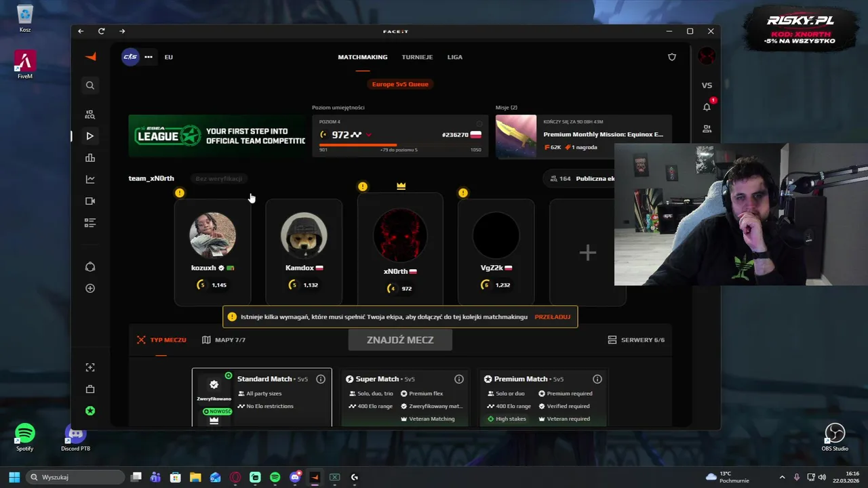Open OBS Studio desktop shortcut
Image resolution: width=868 pixels, height=488 pixels.
tap(835, 437)
